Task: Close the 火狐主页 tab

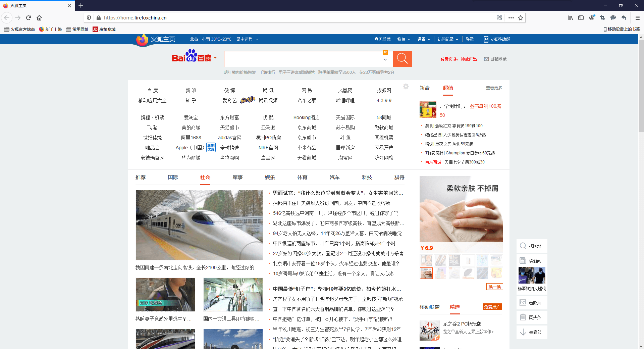Action: pos(69,6)
